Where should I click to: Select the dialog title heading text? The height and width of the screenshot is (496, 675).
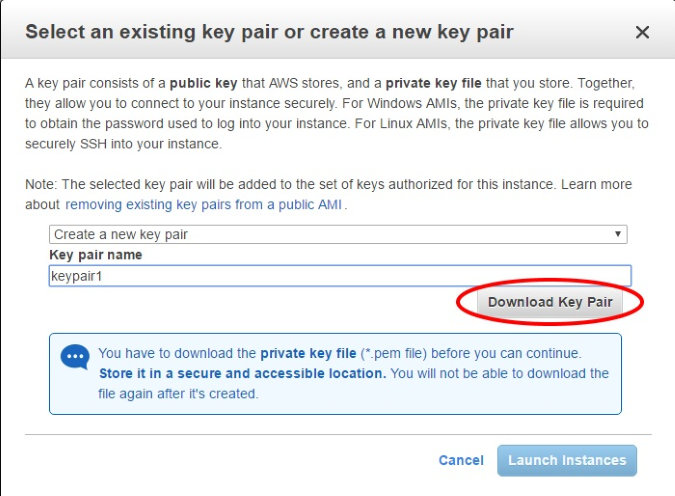tap(269, 32)
